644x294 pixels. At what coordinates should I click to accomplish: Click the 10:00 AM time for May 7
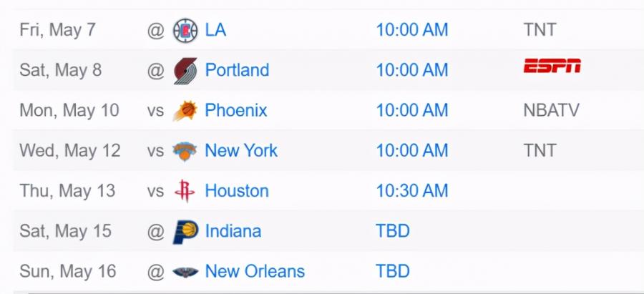point(412,30)
